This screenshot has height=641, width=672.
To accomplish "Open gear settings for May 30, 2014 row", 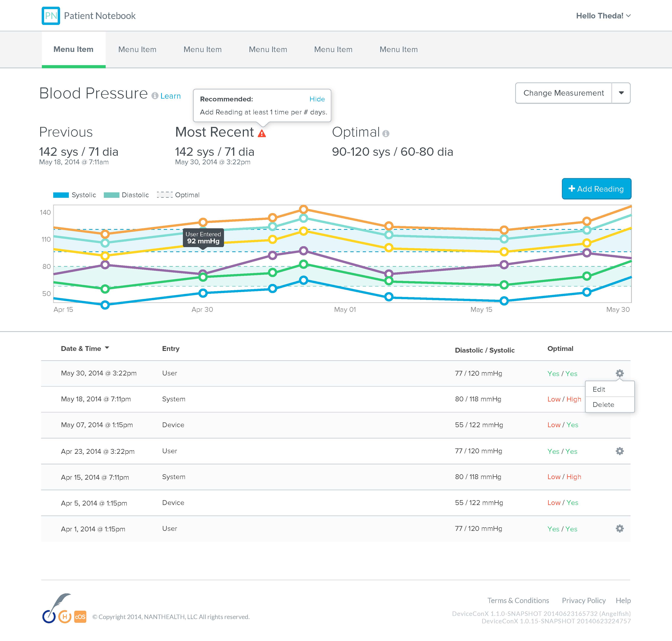I will click(x=619, y=373).
